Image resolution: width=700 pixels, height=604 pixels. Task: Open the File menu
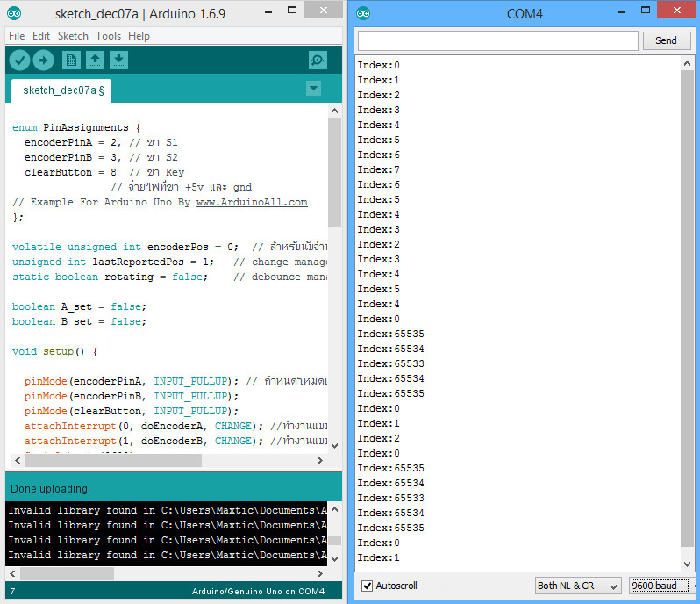point(17,36)
